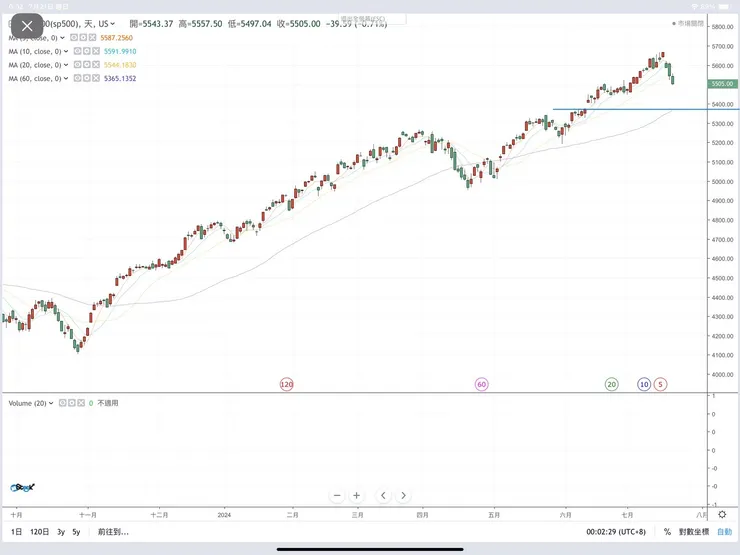Click the 2024 label on time axis
The image size is (740, 555).
(x=224, y=515)
